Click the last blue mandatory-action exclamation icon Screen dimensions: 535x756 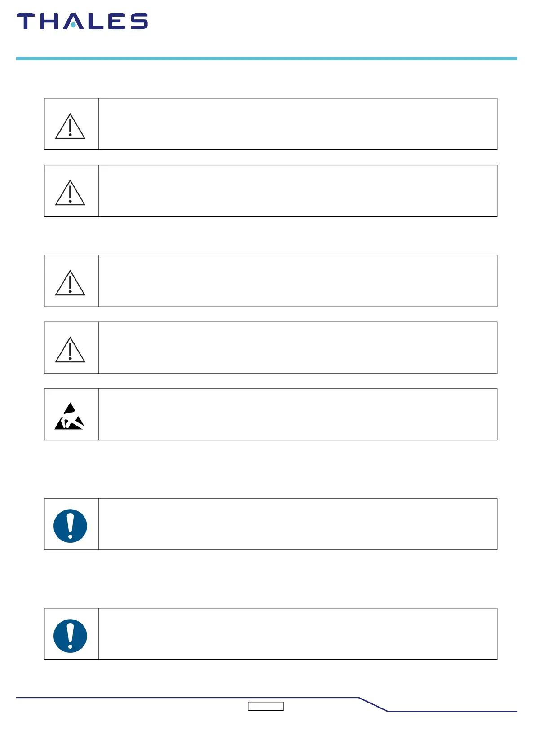(x=70, y=636)
